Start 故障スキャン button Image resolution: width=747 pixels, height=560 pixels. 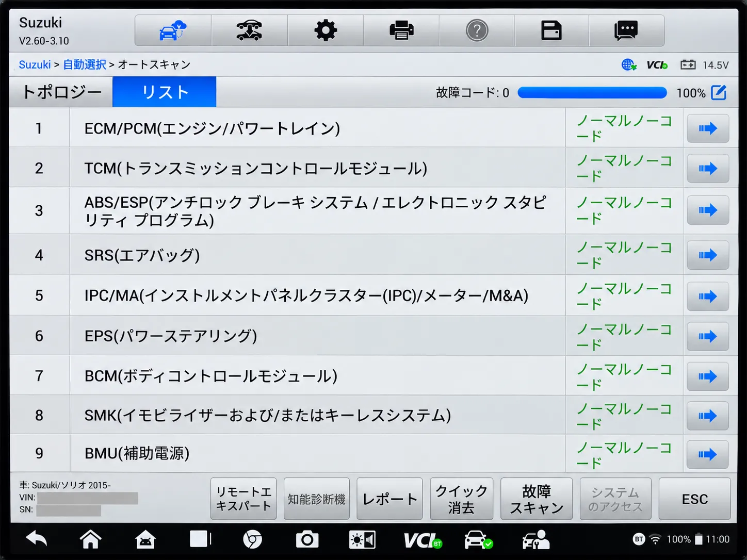pos(537,499)
